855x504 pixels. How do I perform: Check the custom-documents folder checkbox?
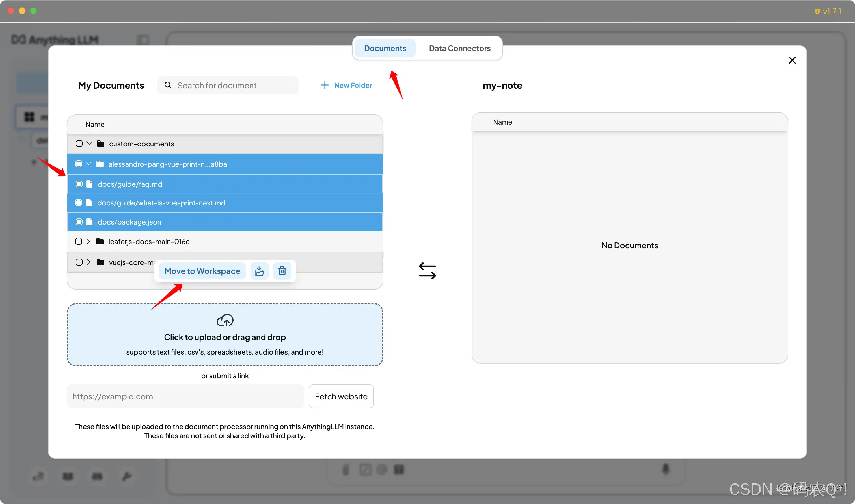point(79,144)
